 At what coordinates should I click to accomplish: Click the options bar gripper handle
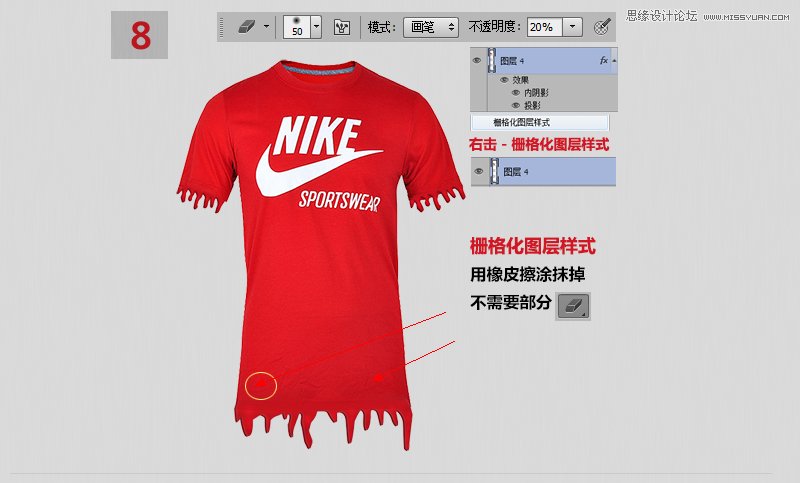(221, 27)
